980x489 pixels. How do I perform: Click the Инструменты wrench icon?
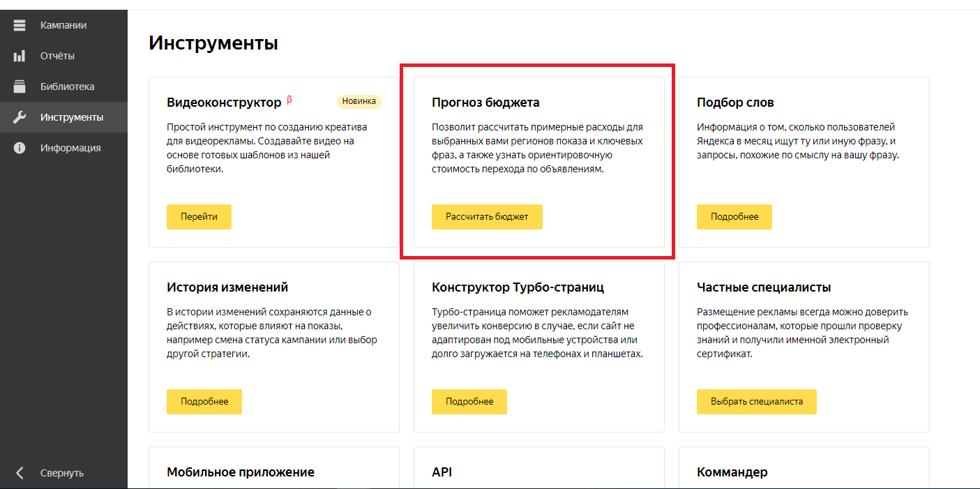(20, 117)
